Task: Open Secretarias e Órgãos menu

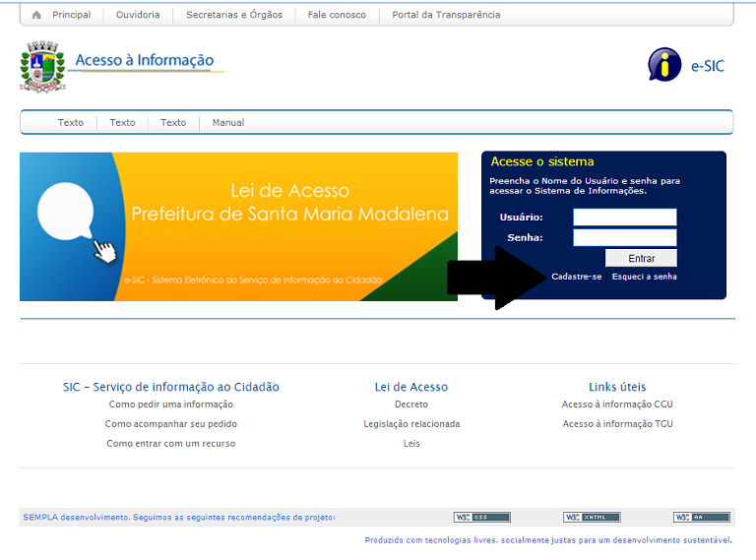Action: tap(233, 15)
